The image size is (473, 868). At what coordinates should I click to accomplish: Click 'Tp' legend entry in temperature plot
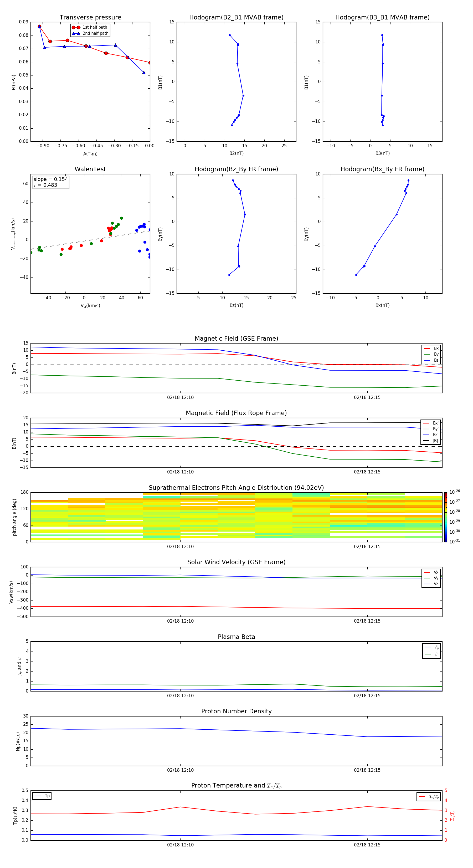(42, 796)
